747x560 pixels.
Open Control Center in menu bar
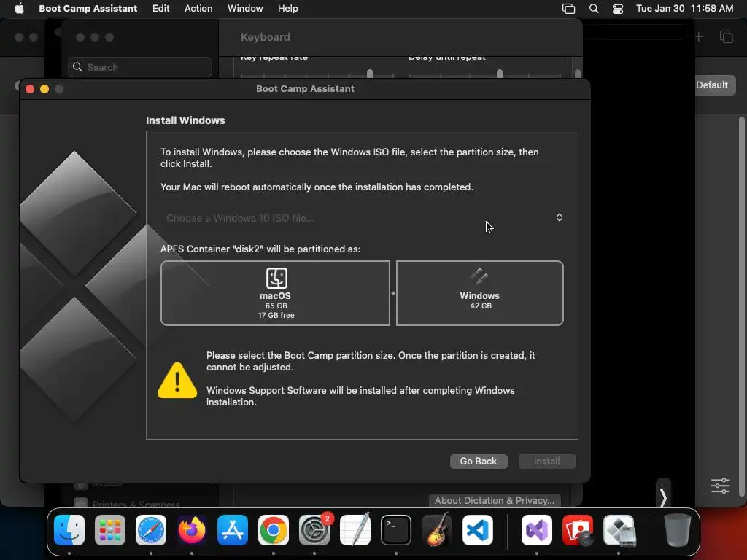pos(618,9)
